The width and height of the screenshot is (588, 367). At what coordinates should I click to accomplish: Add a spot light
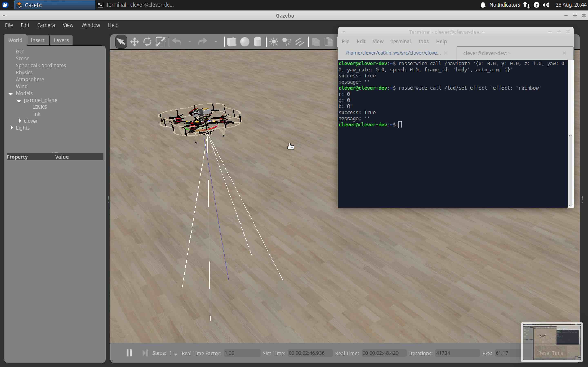tap(287, 42)
